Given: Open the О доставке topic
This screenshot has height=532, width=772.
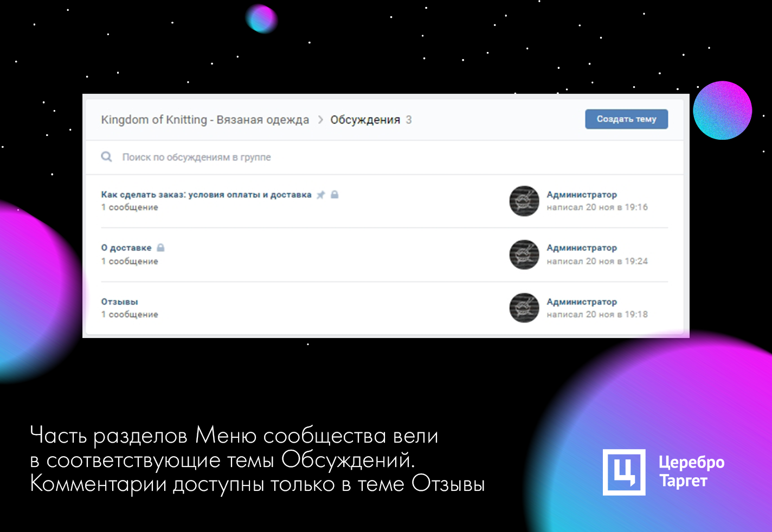Looking at the screenshot, I should click(x=126, y=248).
